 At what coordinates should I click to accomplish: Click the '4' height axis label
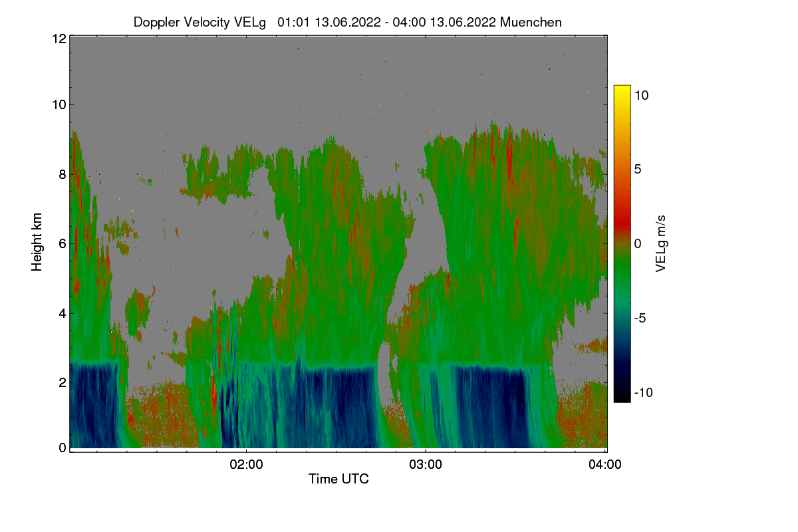[x=63, y=313]
